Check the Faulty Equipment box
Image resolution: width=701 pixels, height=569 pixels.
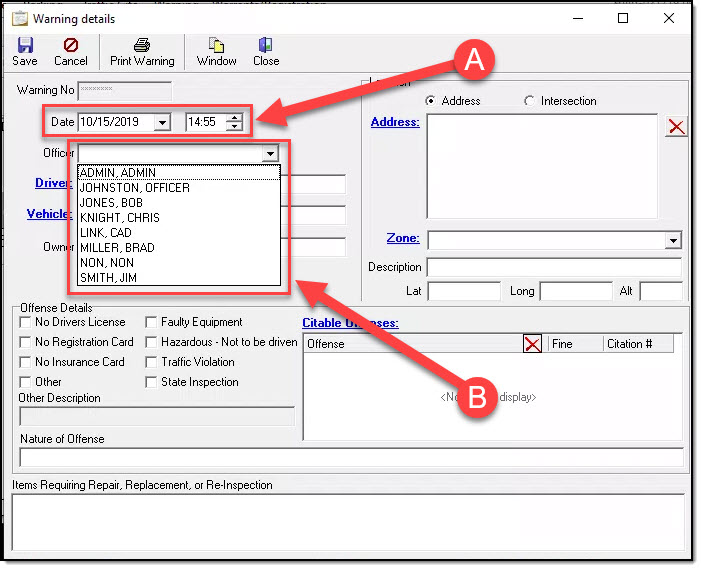point(152,322)
